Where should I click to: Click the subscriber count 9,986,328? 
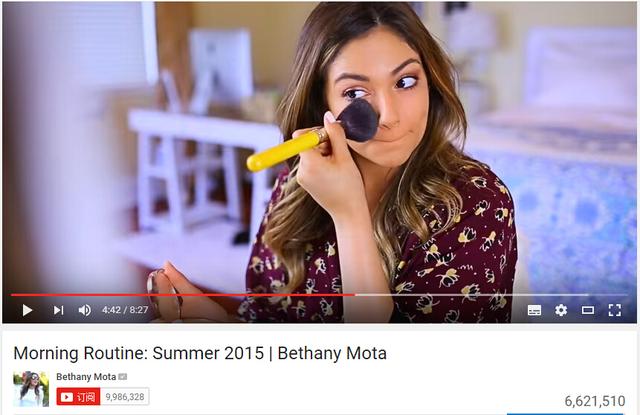coord(125,397)
